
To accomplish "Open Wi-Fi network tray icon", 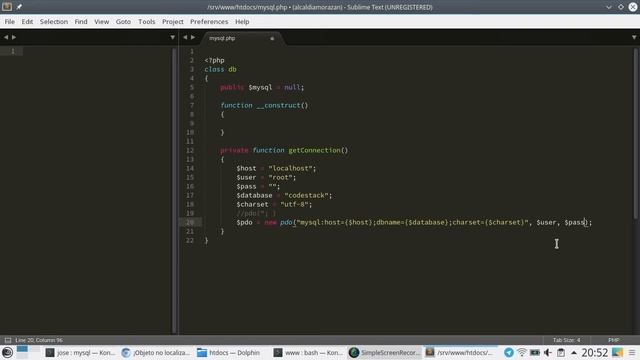I will pos(522,352).
